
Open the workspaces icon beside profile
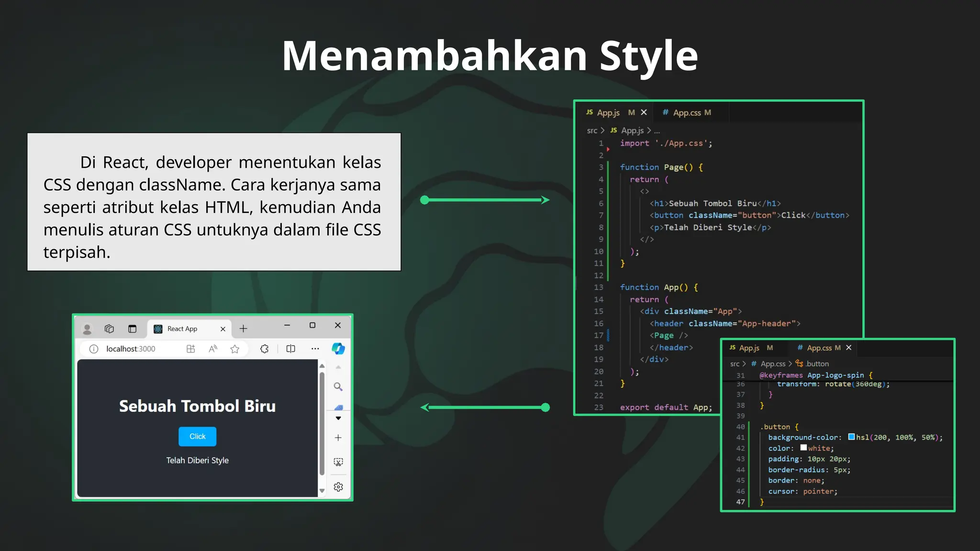(x=109, y=329)
